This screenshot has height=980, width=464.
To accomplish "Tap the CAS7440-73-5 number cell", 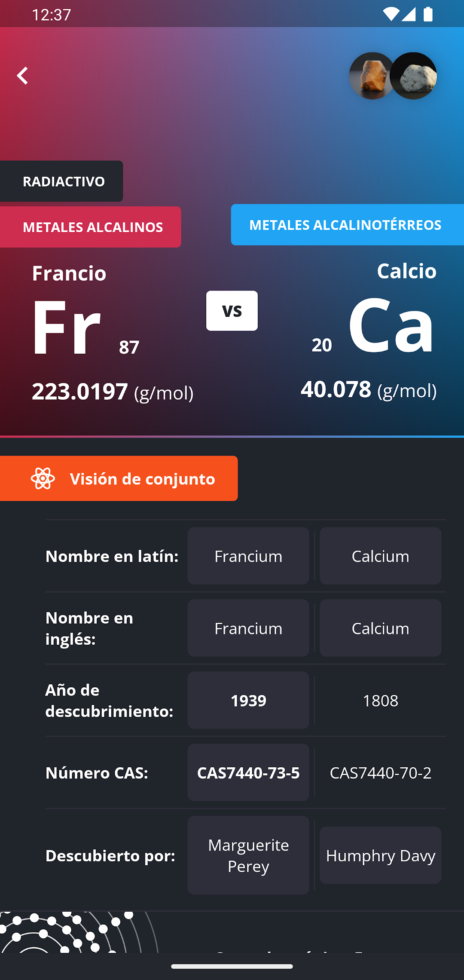I will point(248,772).
